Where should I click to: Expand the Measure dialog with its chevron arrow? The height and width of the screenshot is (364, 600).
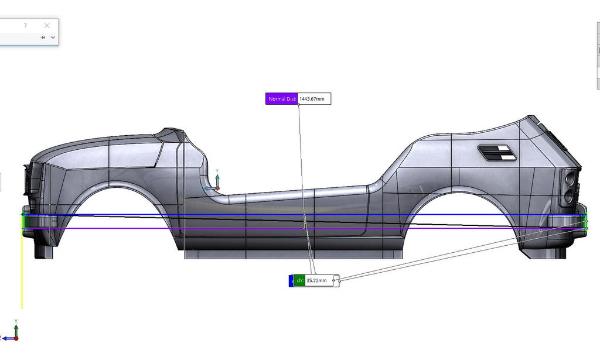click(53, 37)
